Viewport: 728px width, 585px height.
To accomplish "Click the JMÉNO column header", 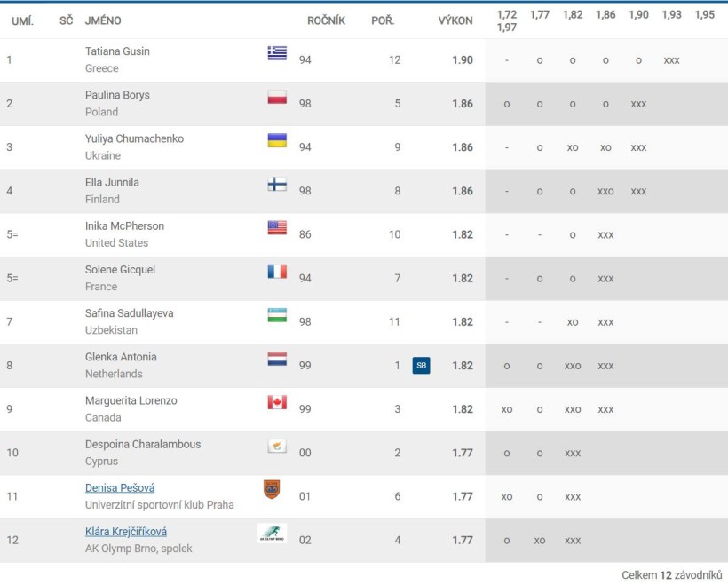I will coord(103,20).
